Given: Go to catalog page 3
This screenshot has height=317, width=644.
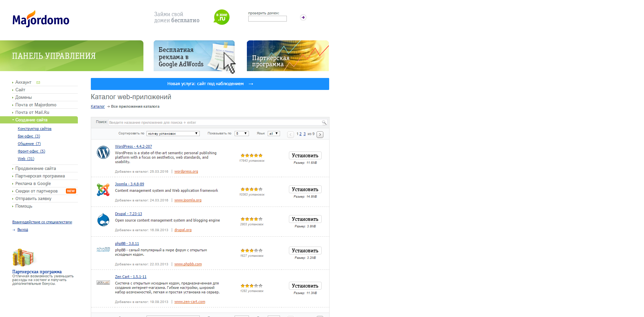Looking at the screenshot, I should click(x=305, y=134).
